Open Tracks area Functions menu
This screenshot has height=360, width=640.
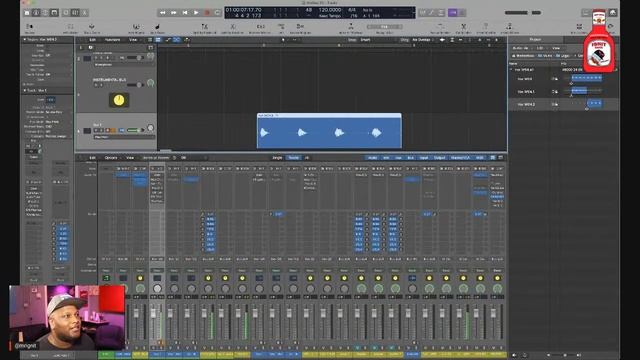[113, 40]
